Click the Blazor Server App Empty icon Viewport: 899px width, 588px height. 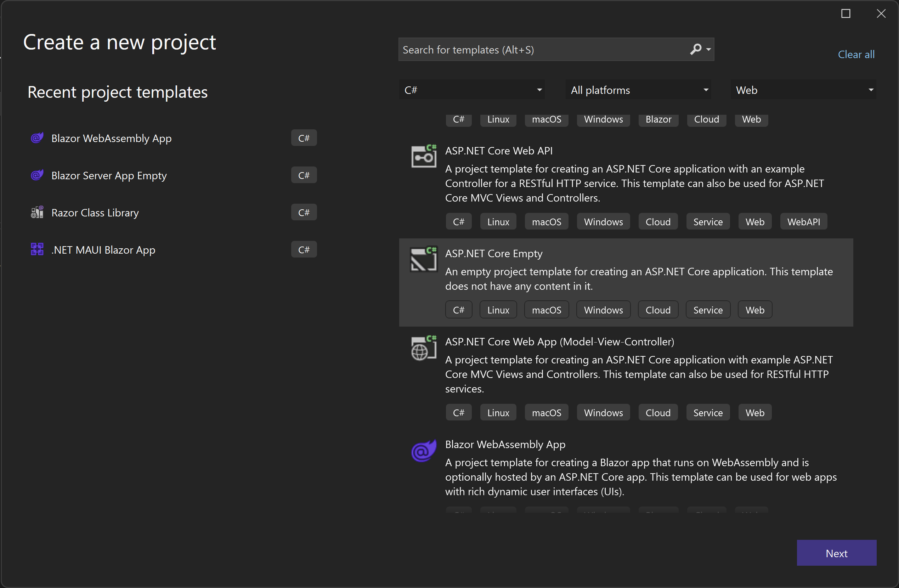pos(37,175)
